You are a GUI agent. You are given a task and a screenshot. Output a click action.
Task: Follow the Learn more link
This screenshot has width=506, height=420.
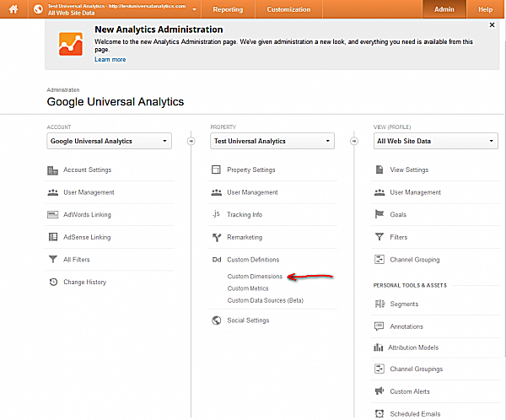coord(110,60)
